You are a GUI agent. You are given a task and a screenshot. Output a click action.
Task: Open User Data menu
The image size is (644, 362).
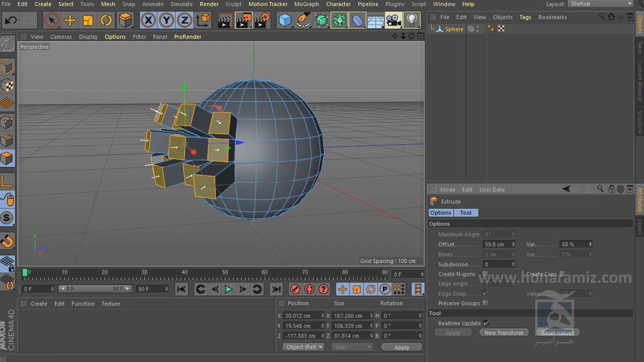click(492, 190)
